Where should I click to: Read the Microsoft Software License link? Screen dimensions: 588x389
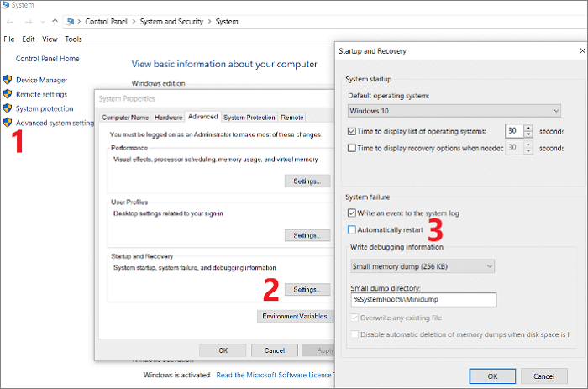(x=275, y=375)
